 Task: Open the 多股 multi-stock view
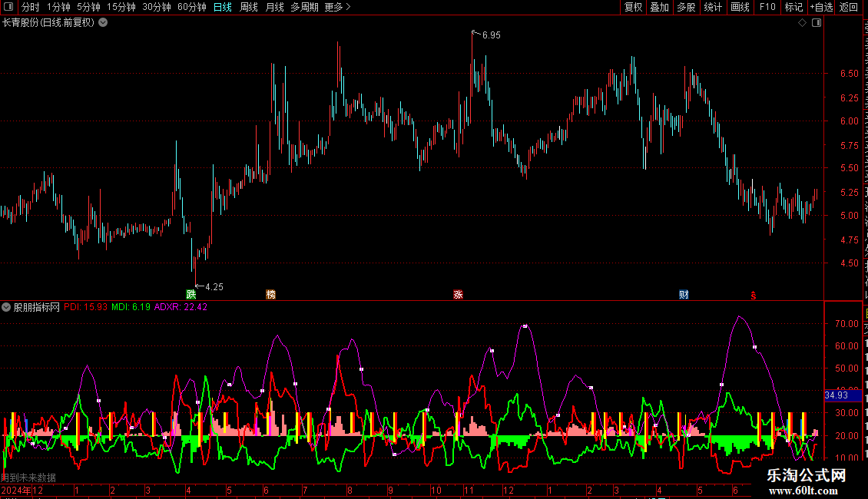pyautogui.click(x=686, y=7)
